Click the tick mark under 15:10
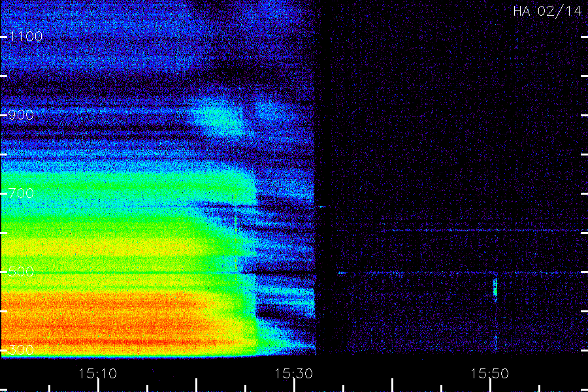 pos(98,385)
